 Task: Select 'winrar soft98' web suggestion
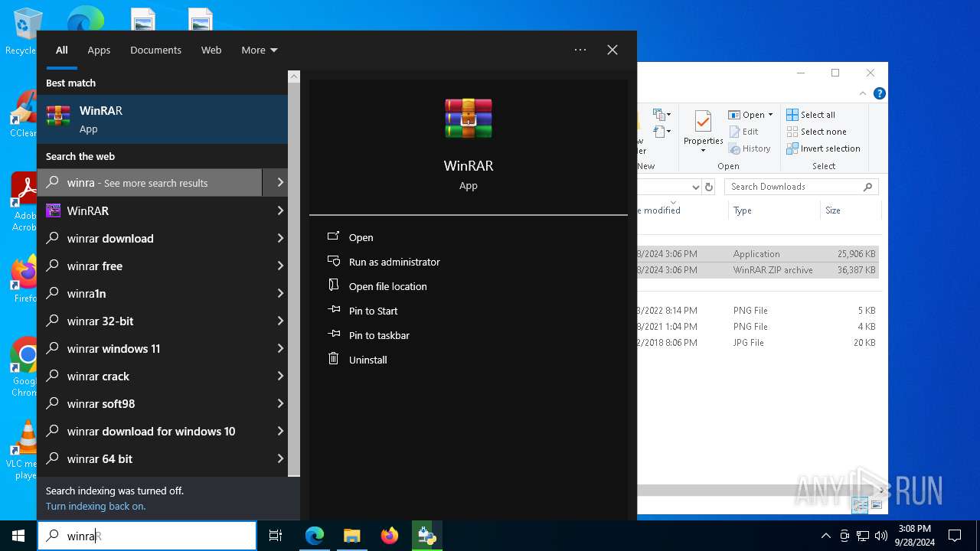(x=101, y=403)
